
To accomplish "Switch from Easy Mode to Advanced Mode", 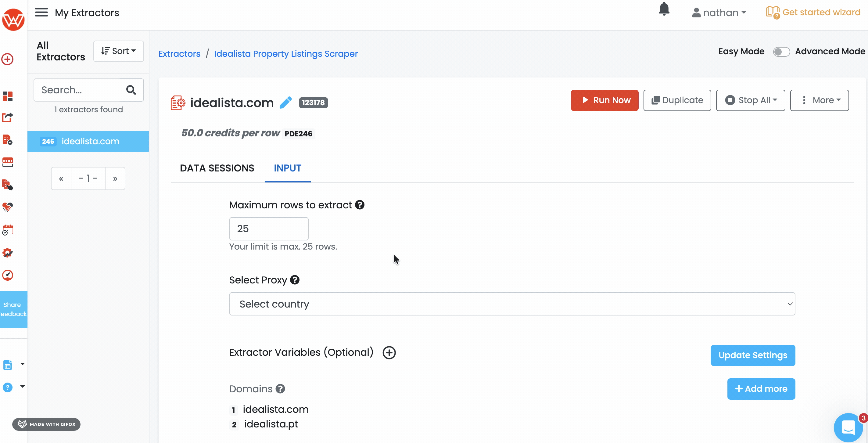I will coord(781,52).
